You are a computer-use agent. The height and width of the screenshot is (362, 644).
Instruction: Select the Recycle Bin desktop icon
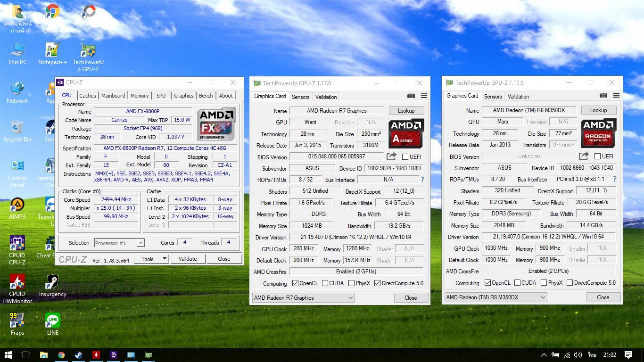point(17,131)
